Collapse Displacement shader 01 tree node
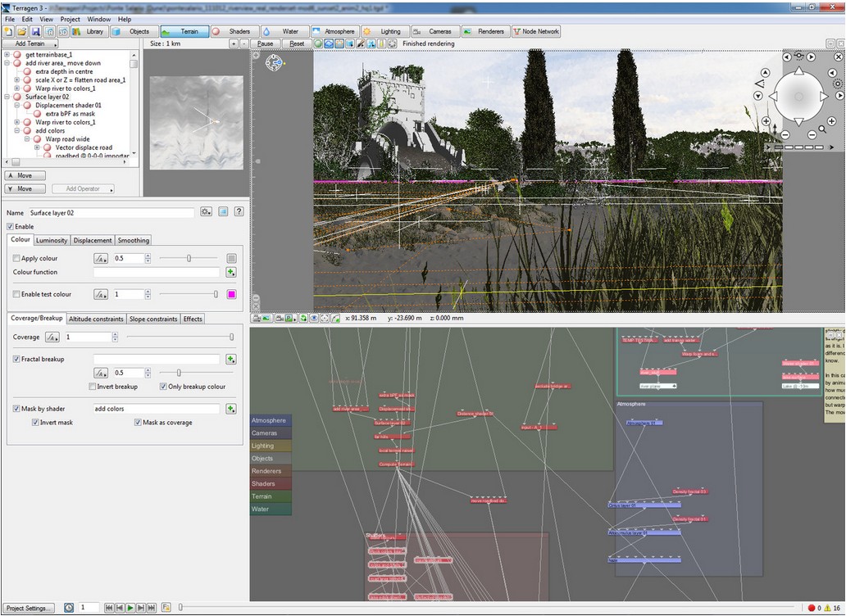Image resolution: width=846 pixels, height=616 pixels. click(16, 105)
